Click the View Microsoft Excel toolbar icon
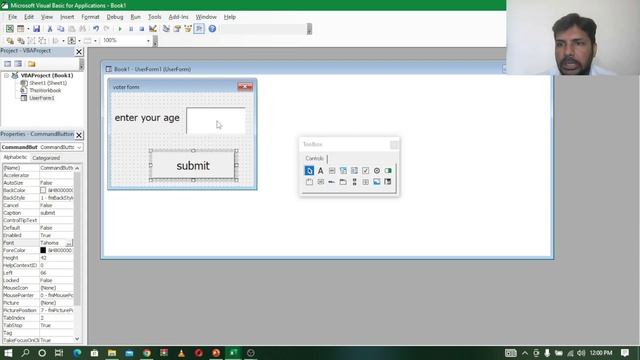 point(9,29)
